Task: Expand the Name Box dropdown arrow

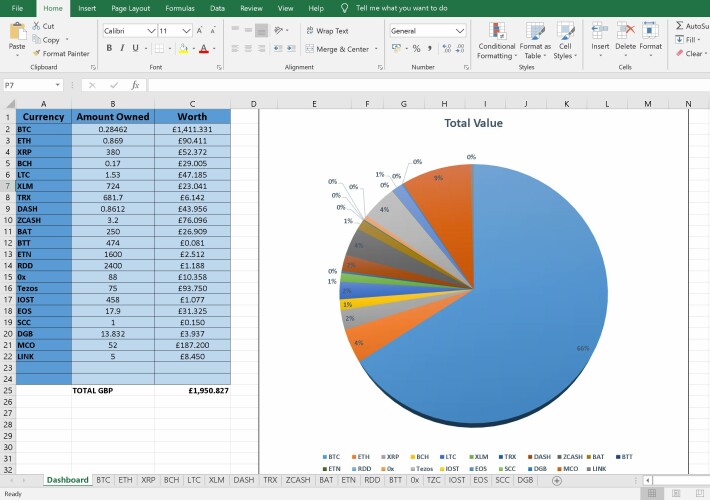Action: click(58, 85)
